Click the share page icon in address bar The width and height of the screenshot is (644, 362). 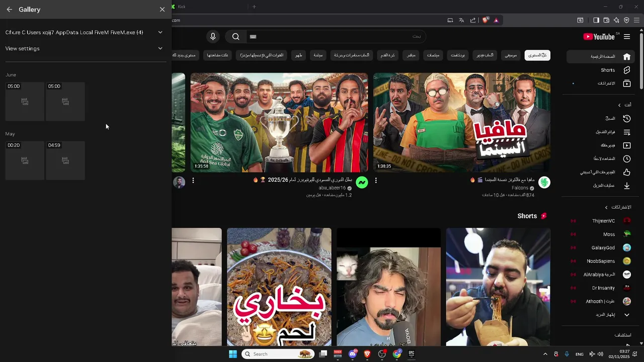473,20
